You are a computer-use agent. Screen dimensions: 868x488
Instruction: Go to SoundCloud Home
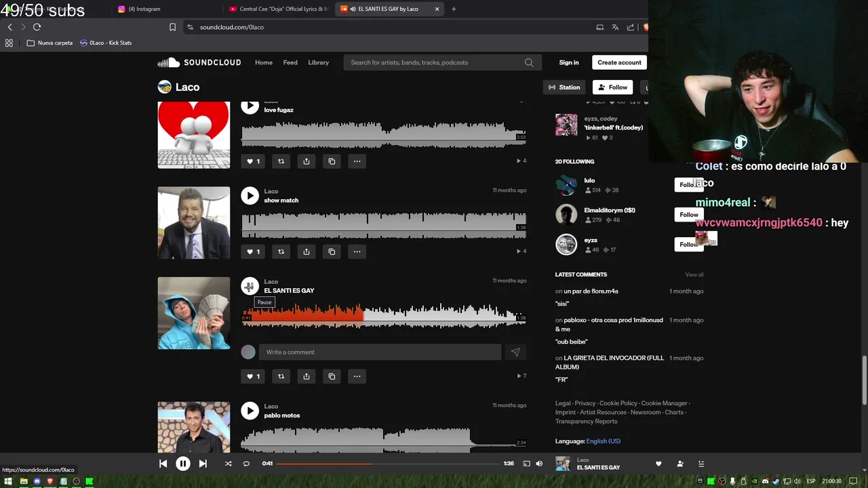(264, 62)
